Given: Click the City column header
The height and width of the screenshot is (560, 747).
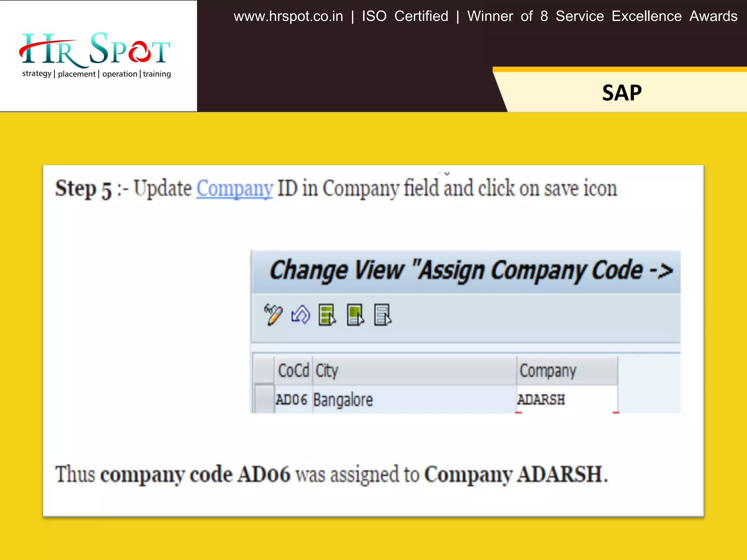Looking at the screenshot, I should click(414, 371).
